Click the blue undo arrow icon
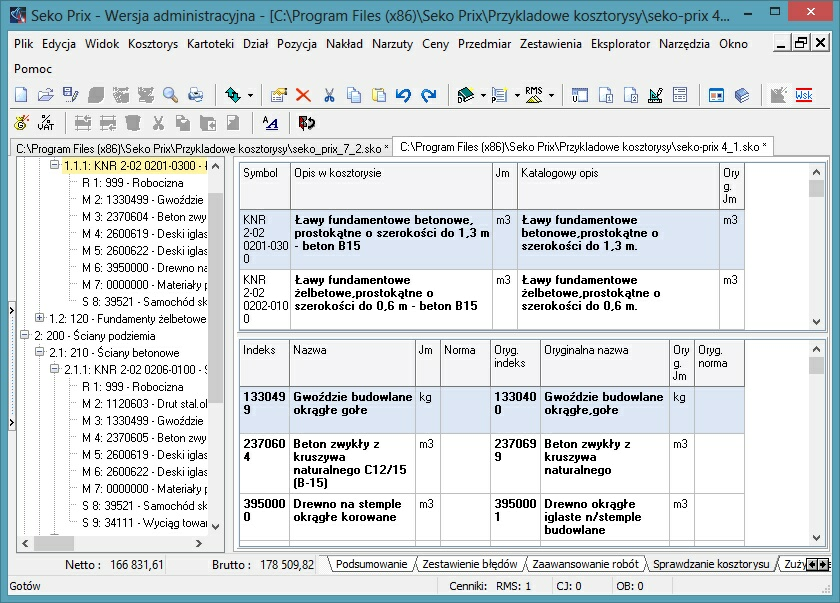Image resolution: width=840 pixels, height=603 pixels. pos(403,95)
